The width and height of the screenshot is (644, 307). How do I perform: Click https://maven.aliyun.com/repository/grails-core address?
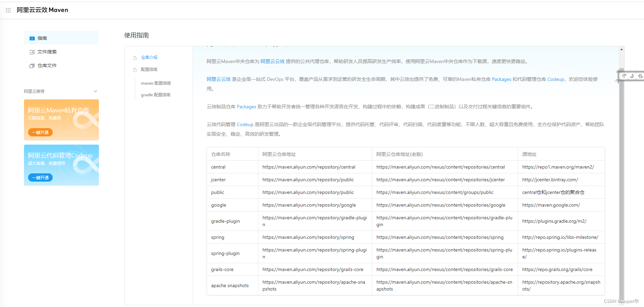pyautogui.click(x=313, y=269)
